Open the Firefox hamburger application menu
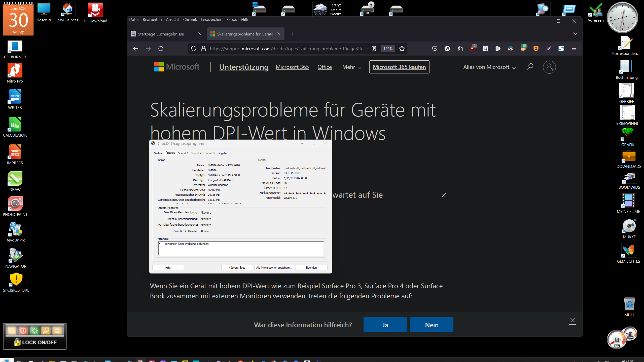The width and height of the screenshot is (644, 362). pos(574,49)
